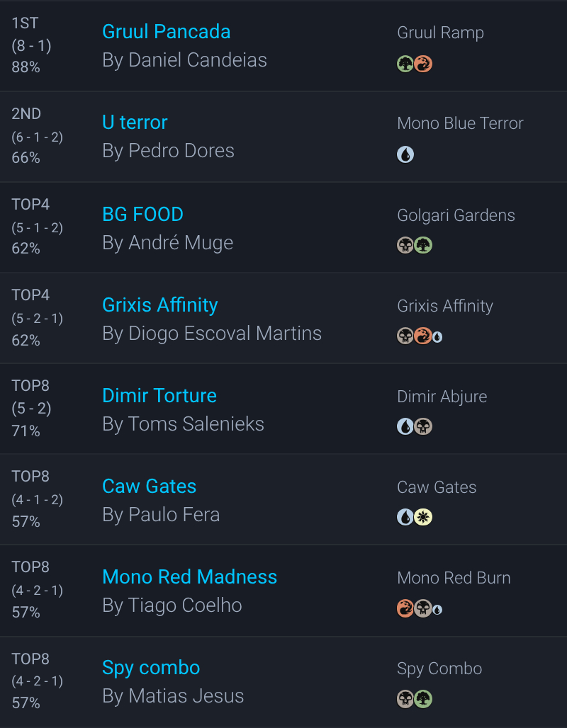Click the small blue mana icon for Grixis Affinity

[x=437, y=337]
